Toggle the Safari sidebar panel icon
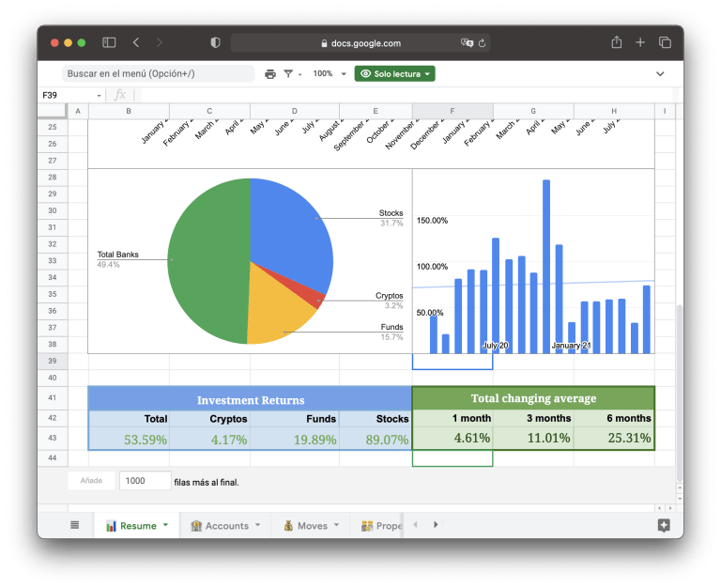 (x=109, y=43)
